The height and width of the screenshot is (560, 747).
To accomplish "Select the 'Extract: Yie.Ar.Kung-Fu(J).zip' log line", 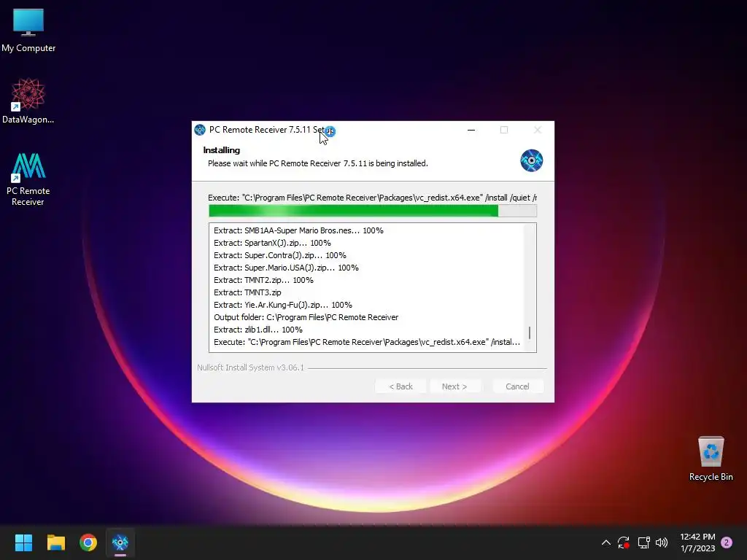I will click(x=283, y=305).
